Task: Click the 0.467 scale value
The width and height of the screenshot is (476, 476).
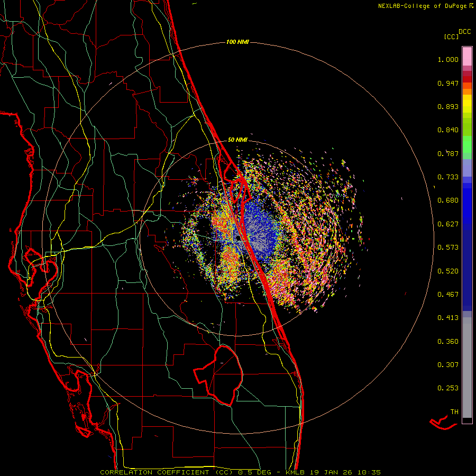Action: [448, 295]
